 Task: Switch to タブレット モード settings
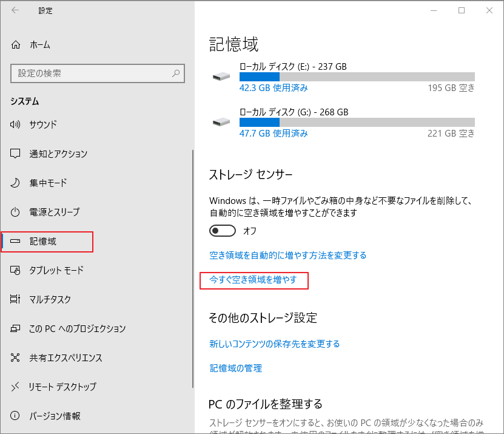pyautogui.click(x=58, y=270)
